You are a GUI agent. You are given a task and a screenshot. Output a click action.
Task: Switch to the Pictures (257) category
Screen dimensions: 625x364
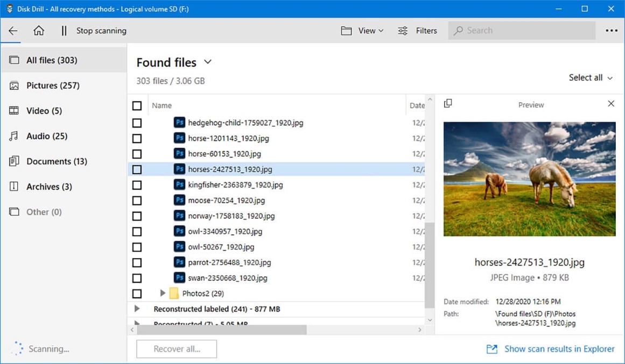53,85
